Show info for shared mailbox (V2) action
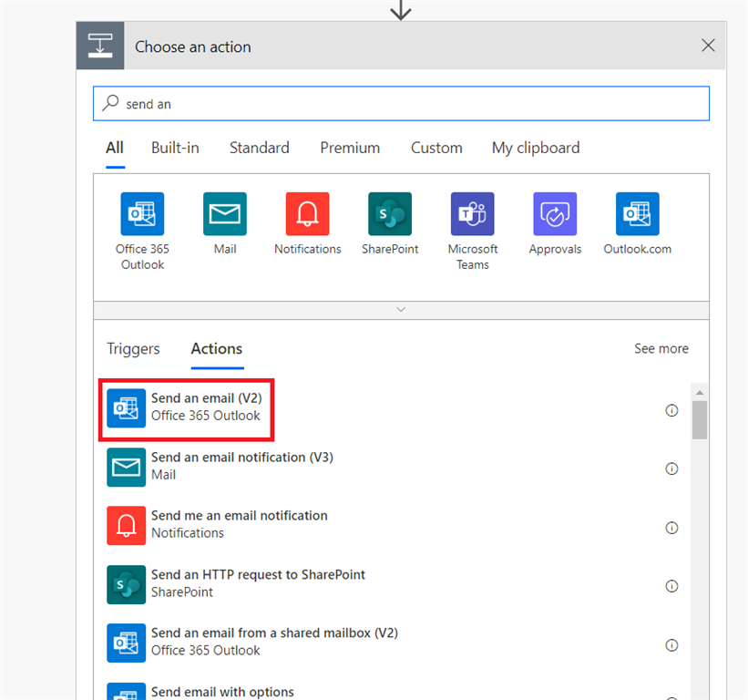Image resolution: width=748 pixels, height=700 pixels. [671, 645]
